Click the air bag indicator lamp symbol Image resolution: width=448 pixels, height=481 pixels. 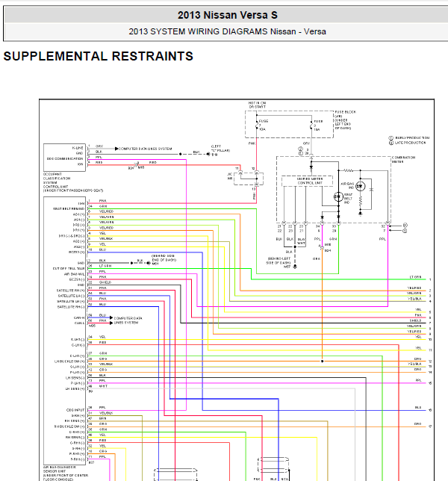(361, 186)
